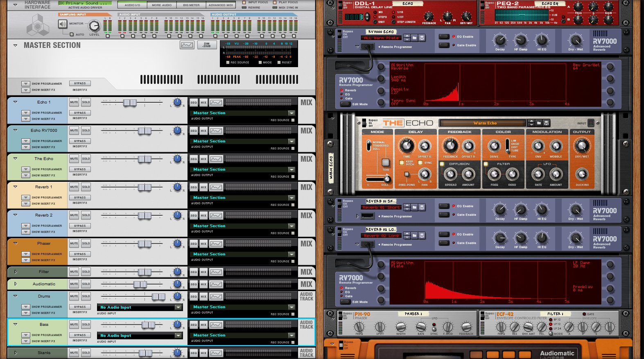Screen dimensions: 644x359
Task: Enable the Auto monitor checkbox
Action: (x=72, y=34)
